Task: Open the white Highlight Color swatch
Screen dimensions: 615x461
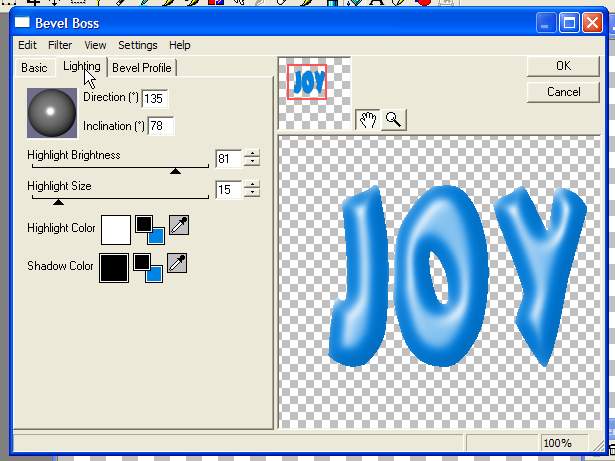Action: 116,230
